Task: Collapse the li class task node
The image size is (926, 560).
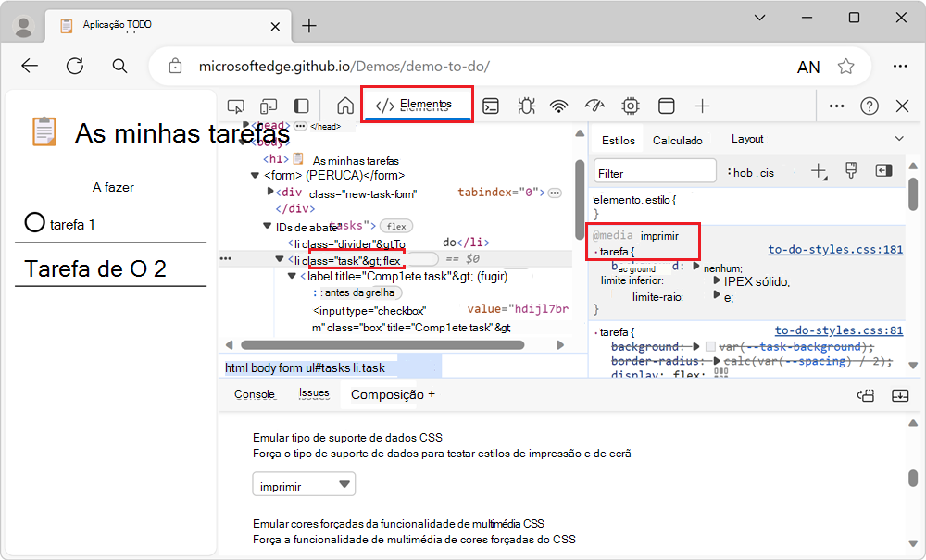Action: 280,259
